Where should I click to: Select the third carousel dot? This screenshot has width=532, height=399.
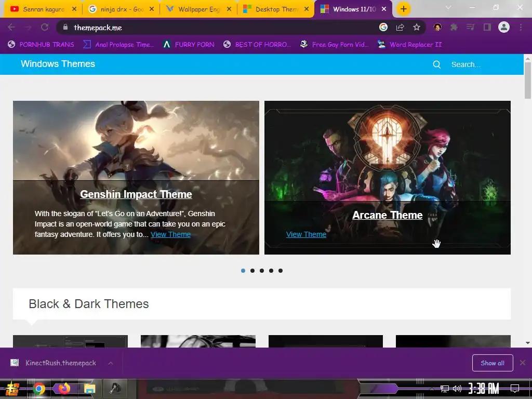pyautogui.click(x=262, y=270)
